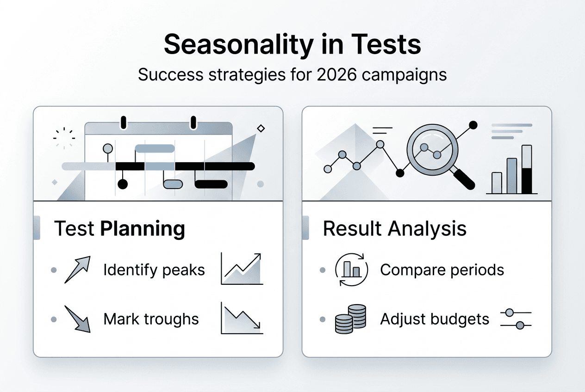Click the upward arrow beside Identify peaks
The height and width of the screenshot is (392, 585).
pos(76,270)
